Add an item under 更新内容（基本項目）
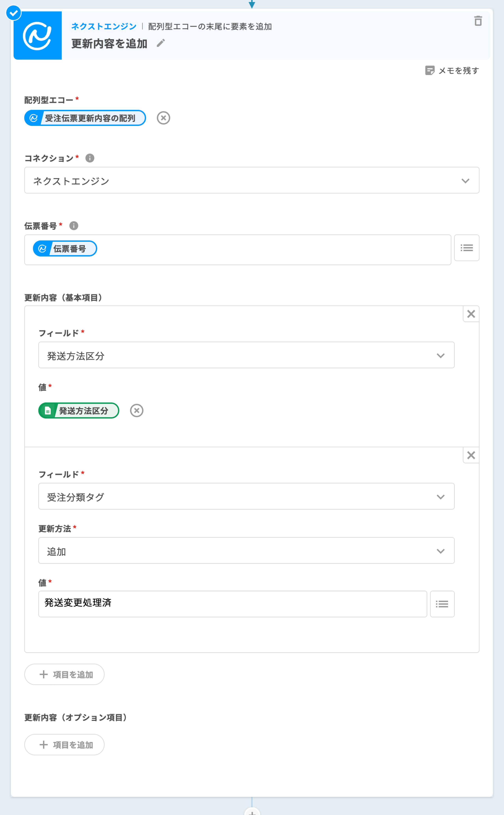Screen dimensions: 504x815 [64, 674]
